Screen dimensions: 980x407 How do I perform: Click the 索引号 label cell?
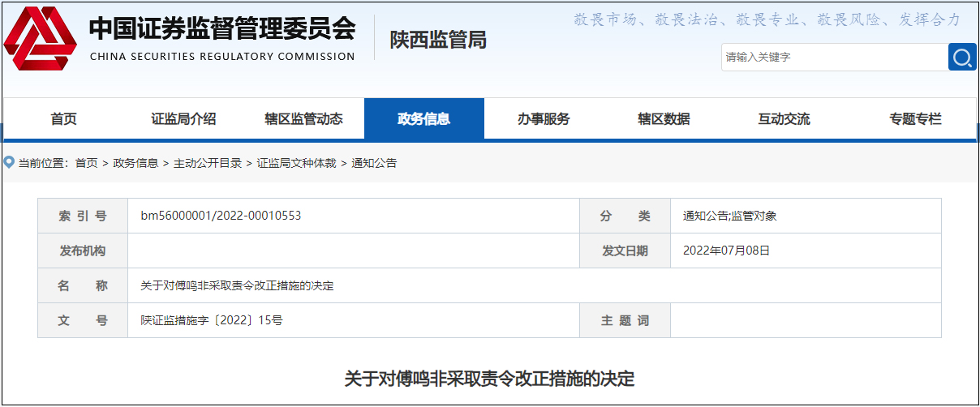click(83, 216)
